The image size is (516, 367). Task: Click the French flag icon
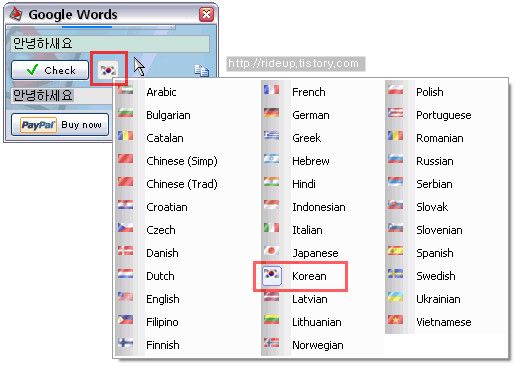click(x=271, y=90)
